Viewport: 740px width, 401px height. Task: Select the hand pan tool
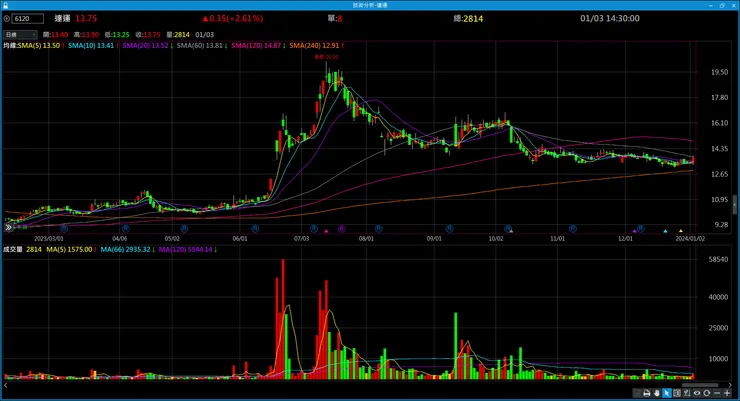coord(656,393)
